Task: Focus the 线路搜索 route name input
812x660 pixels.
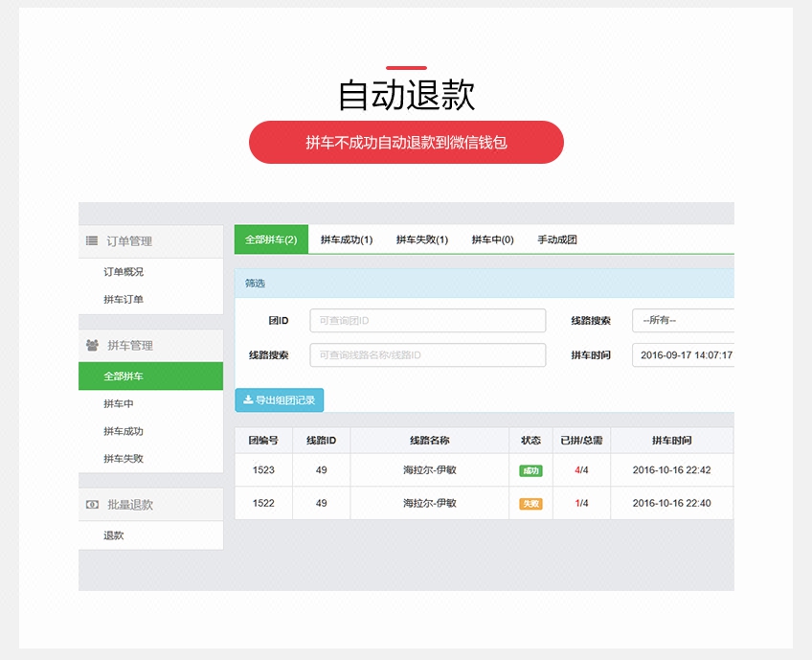Action: 427,355
